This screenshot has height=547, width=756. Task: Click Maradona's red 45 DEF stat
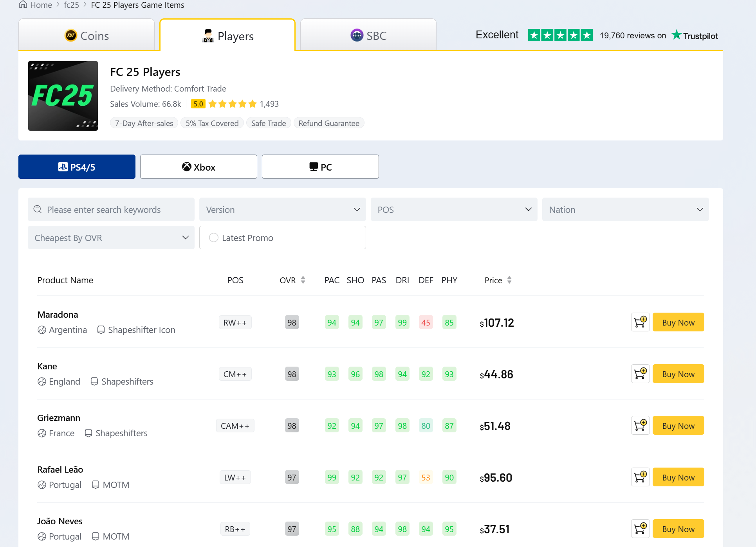click(x=426, y=322)
